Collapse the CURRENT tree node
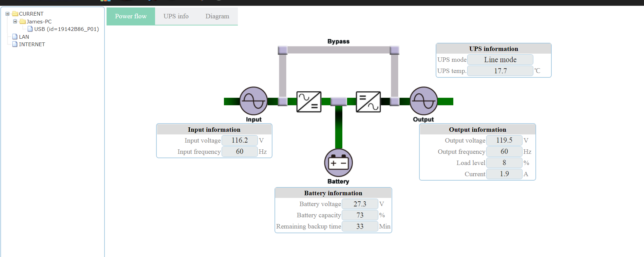The image size is (644, 257). click(7, 14)
